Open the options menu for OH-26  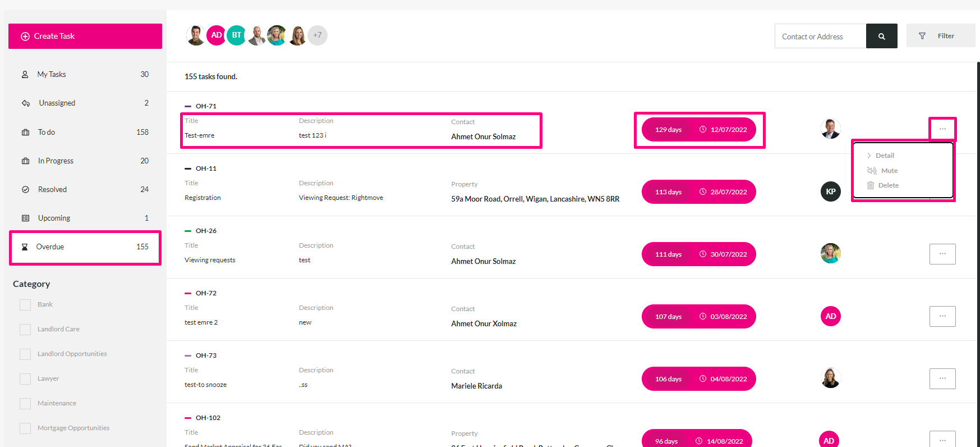pos(942,254)
